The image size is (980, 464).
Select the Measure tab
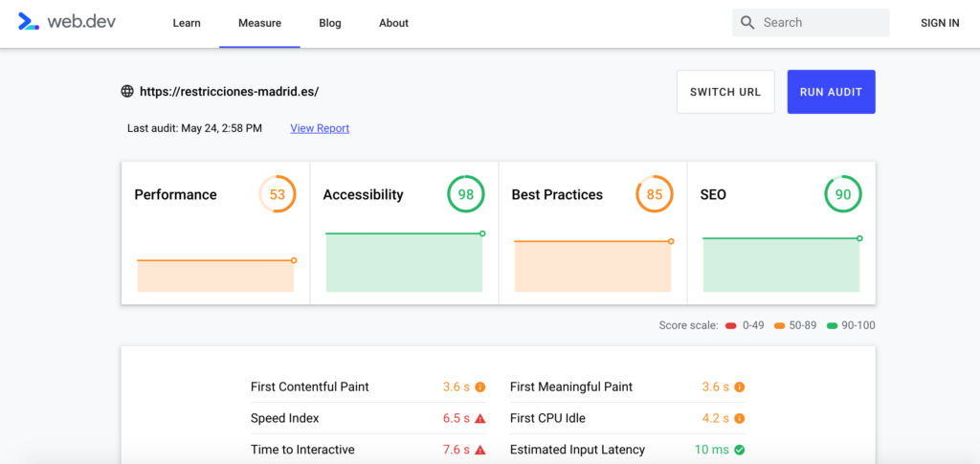(x=259, y=23)
